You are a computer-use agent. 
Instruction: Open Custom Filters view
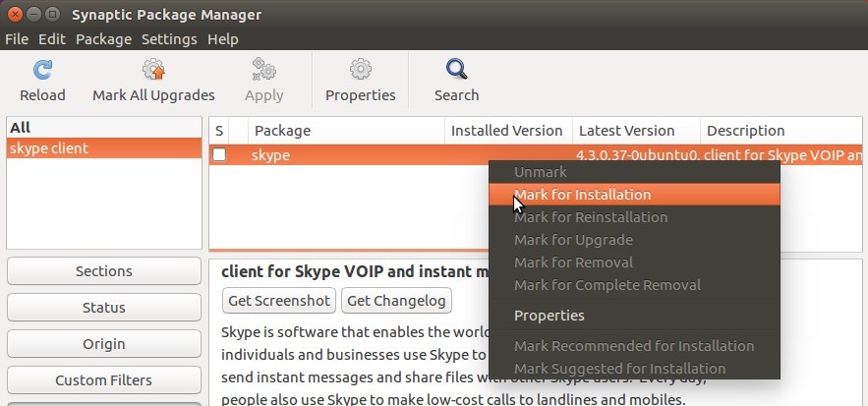[x=104, y=380]
